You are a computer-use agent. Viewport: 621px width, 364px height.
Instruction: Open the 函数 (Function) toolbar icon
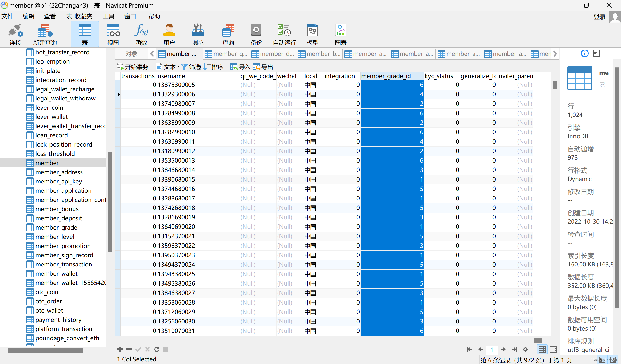tap(141, 34)
